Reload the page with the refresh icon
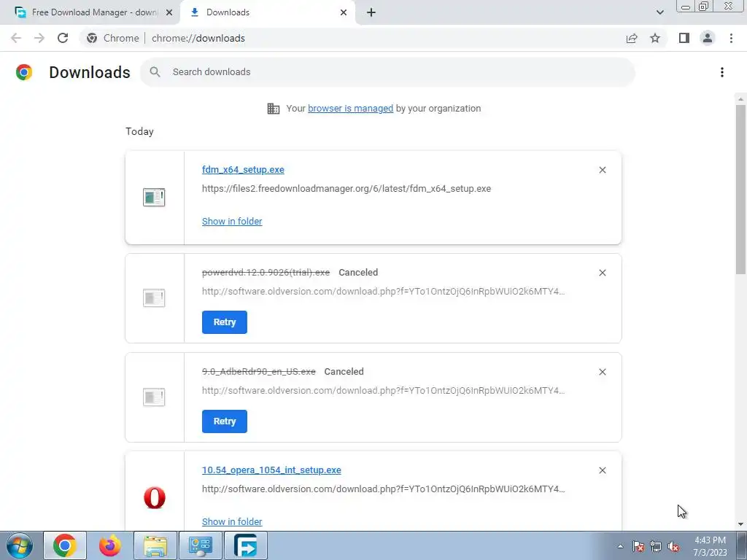The image size is (747, 560). [x=63, y=38]
